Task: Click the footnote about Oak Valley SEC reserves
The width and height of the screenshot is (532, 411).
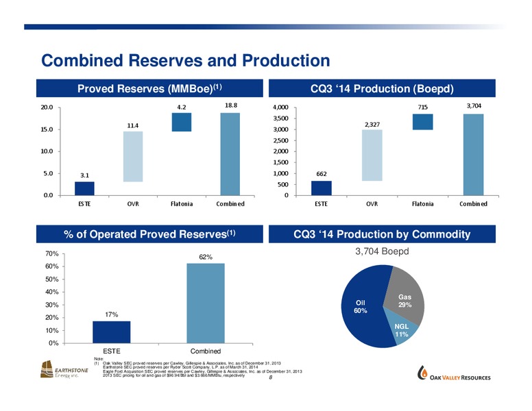Action: (191, 363)
